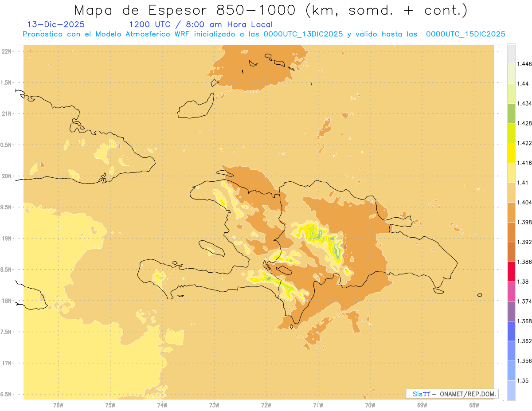
Task: Click the '1.434' colorbar value
Action: pos(525,103)
